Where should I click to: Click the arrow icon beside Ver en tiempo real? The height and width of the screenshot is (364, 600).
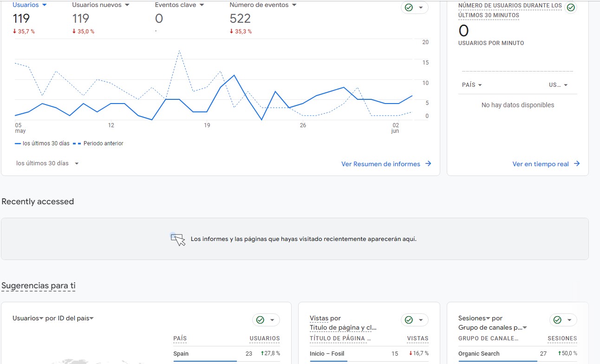pyautogui.click(x=577, y=164)
